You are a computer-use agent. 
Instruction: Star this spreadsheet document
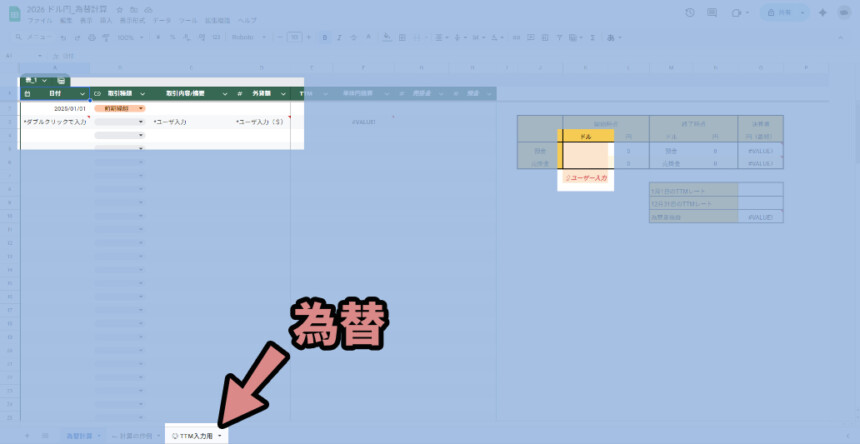pos(119,8)
